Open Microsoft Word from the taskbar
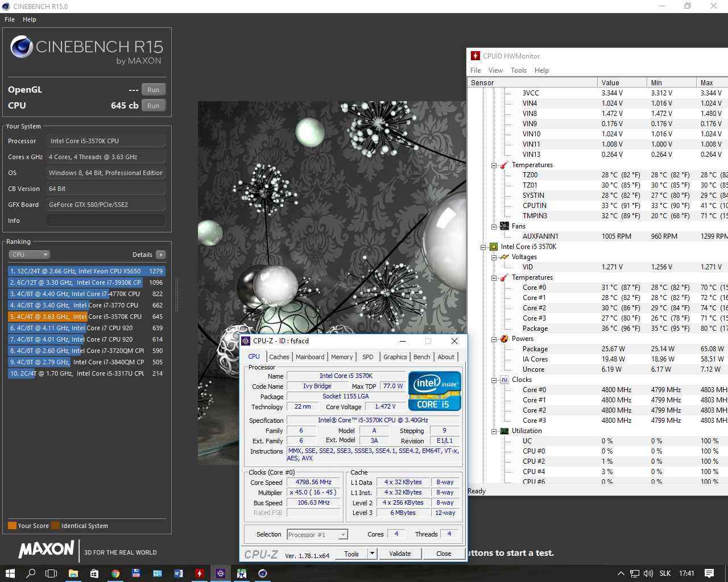The image size is (728, 582). pos(179,573)
